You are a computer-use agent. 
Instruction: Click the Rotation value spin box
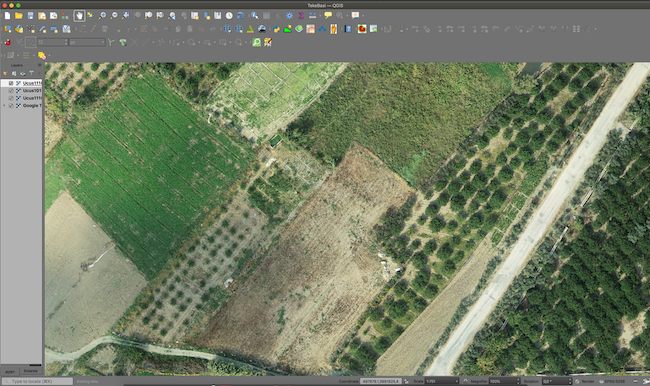pyautogui.click(x=557, y=381)
